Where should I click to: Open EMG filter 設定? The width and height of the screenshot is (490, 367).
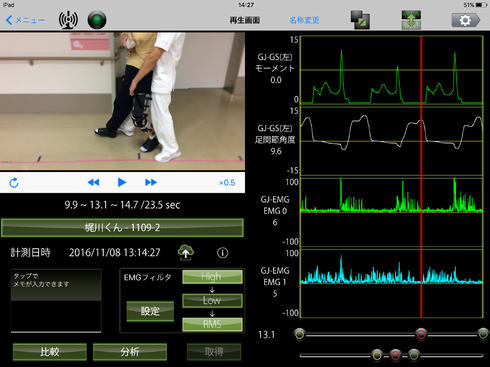click(150, 311)
